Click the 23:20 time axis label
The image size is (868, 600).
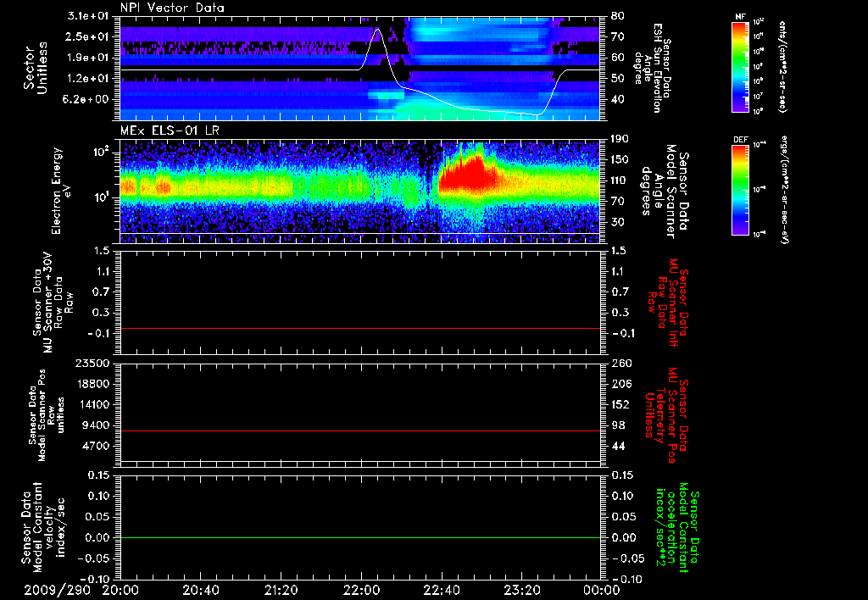(521, 591)
